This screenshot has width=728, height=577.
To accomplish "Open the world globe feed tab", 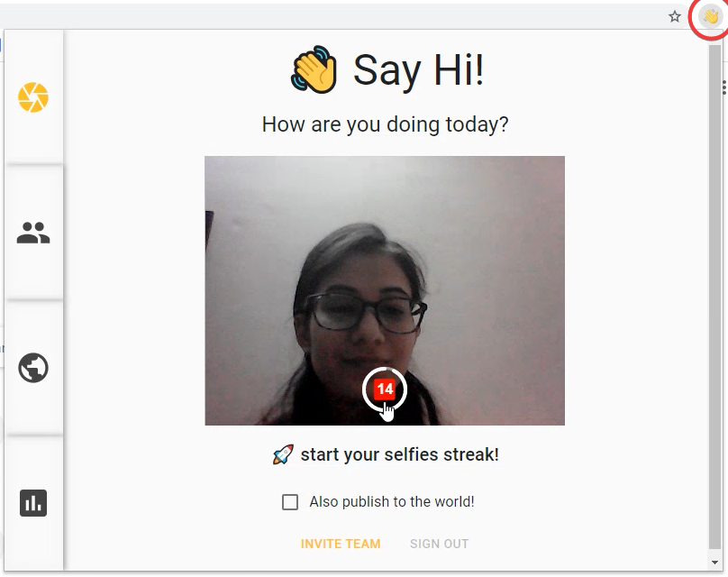I will point(33,368).
